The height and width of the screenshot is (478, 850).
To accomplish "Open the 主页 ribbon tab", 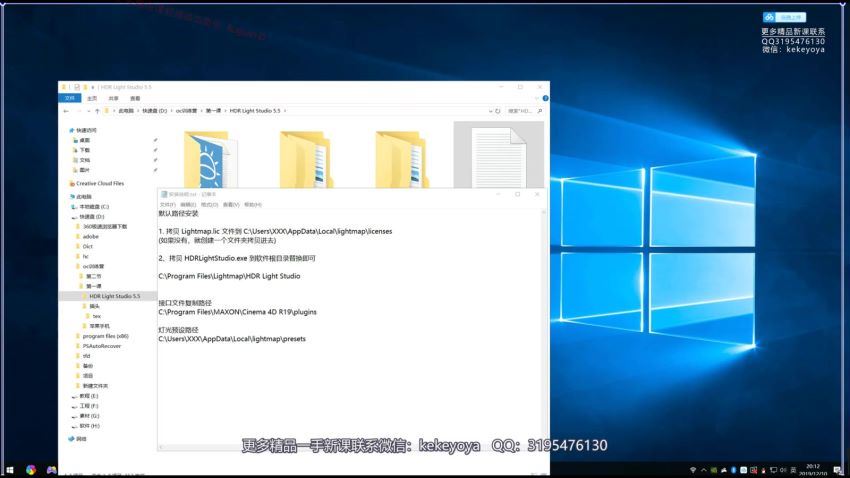I will 92,98.
